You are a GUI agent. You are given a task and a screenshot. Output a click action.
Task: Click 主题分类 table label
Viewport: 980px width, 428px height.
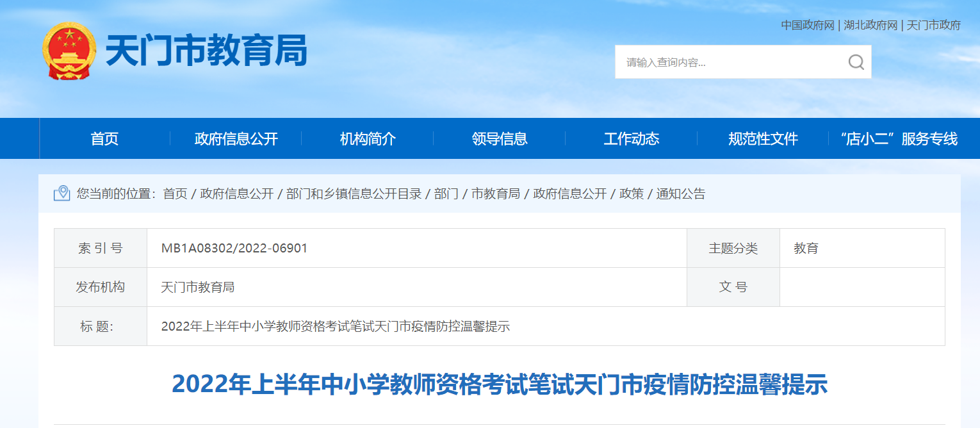click(733, 248)
